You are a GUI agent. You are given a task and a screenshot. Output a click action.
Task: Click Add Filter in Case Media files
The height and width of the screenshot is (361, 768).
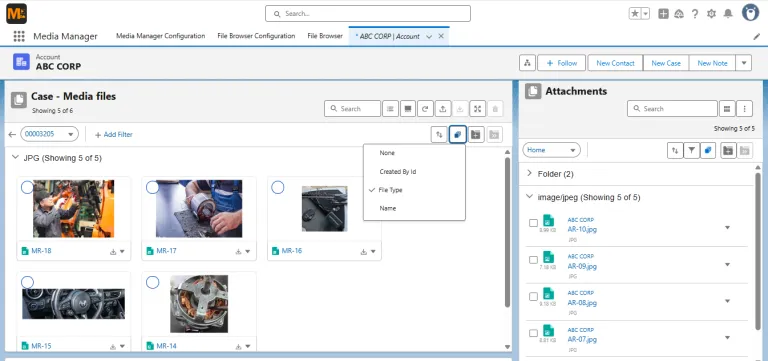[113, 134]
